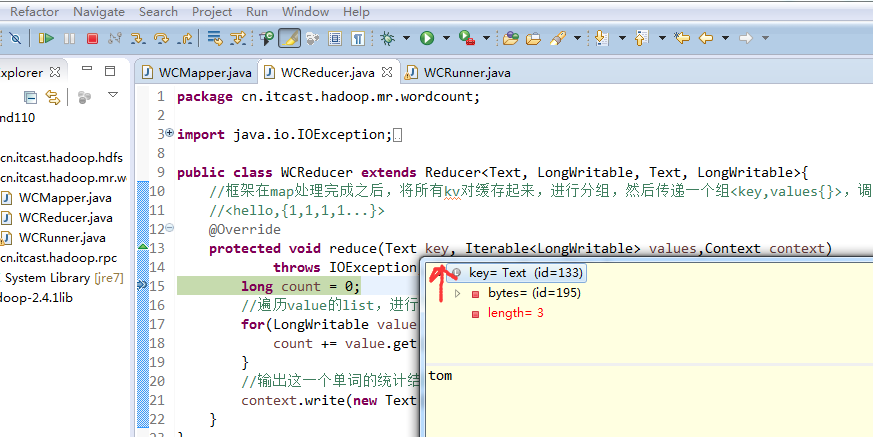Viewport: 873px width, 437px height.
Task: Open the Previous Annotation dropdown
Action: click(662, 38)
